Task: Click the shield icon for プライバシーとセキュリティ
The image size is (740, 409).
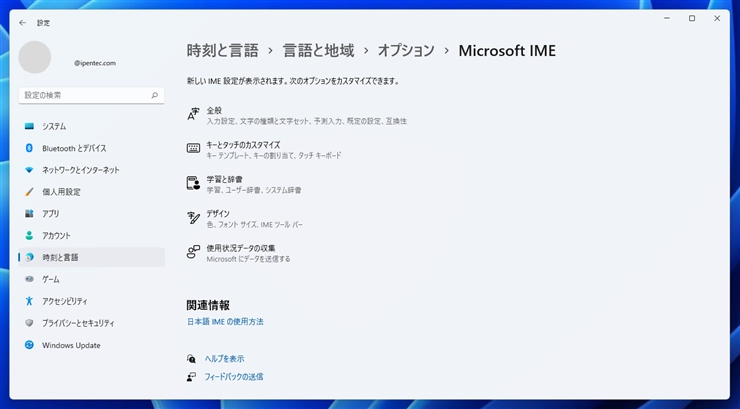Action: coord(29,323)
